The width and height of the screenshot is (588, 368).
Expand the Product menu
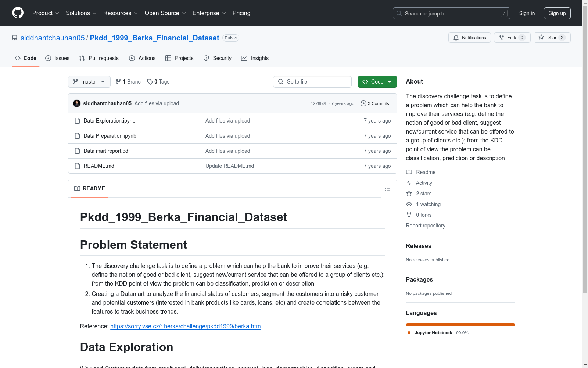tap(46, 13)
